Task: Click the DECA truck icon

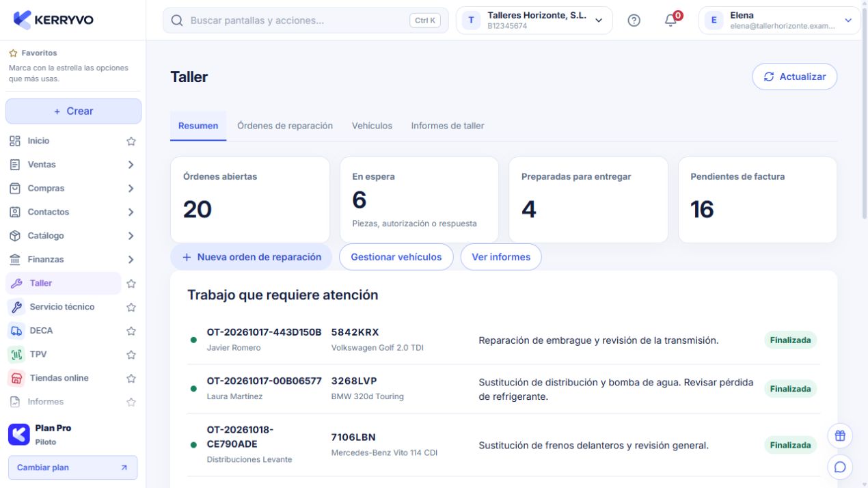Action: tap(17, 331)
